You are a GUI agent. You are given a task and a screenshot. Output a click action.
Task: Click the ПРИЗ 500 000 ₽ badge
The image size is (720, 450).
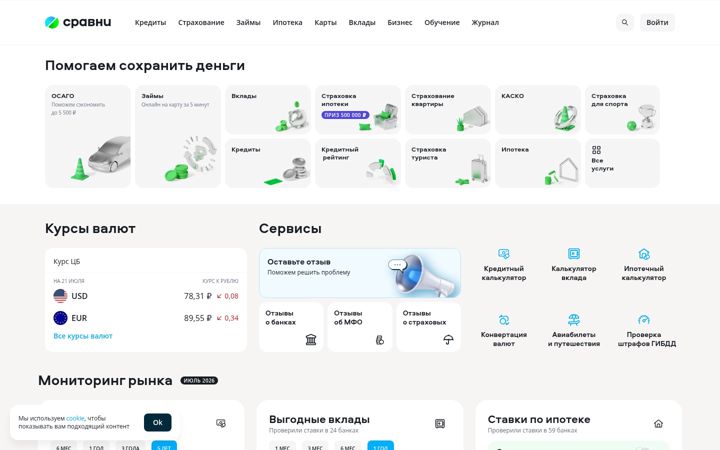click(x=345, y=115)
